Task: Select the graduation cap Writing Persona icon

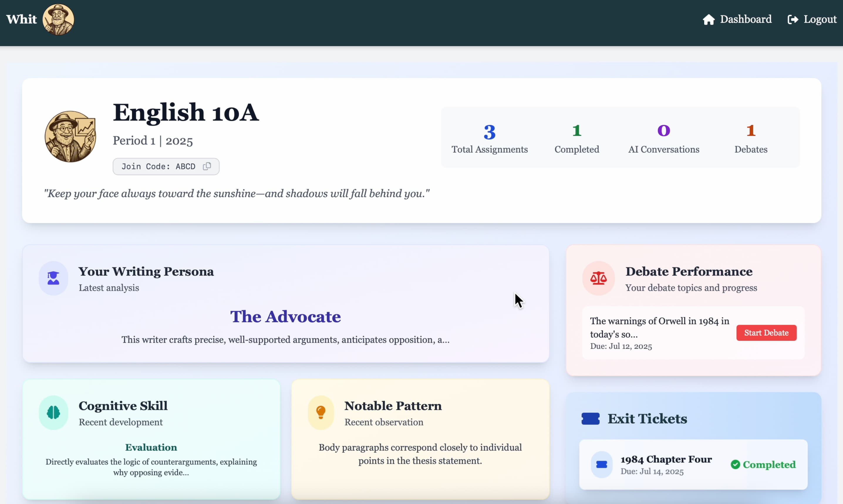Action: 53,278
